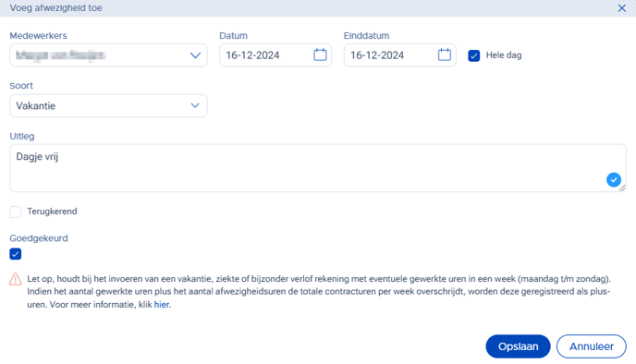Enable the Terugkerend checkbox
This screenshot has height=364, width=636.
point(16,212)
